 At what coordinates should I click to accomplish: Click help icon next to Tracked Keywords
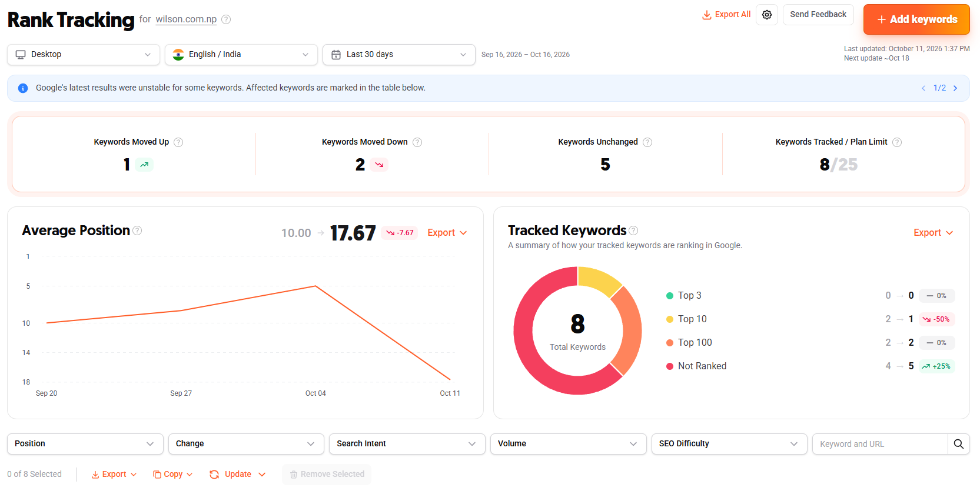[633, 231]
